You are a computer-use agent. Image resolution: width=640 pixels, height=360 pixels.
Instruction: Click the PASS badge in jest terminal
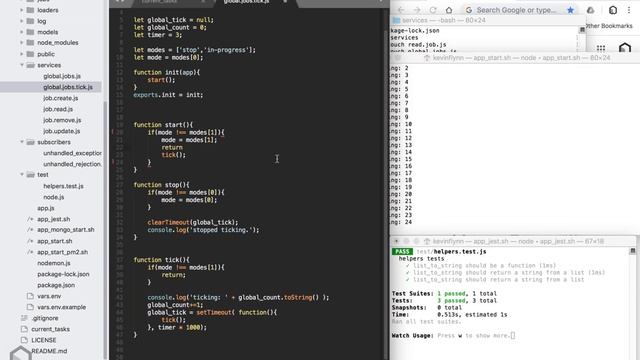click(x=402, y=251)
